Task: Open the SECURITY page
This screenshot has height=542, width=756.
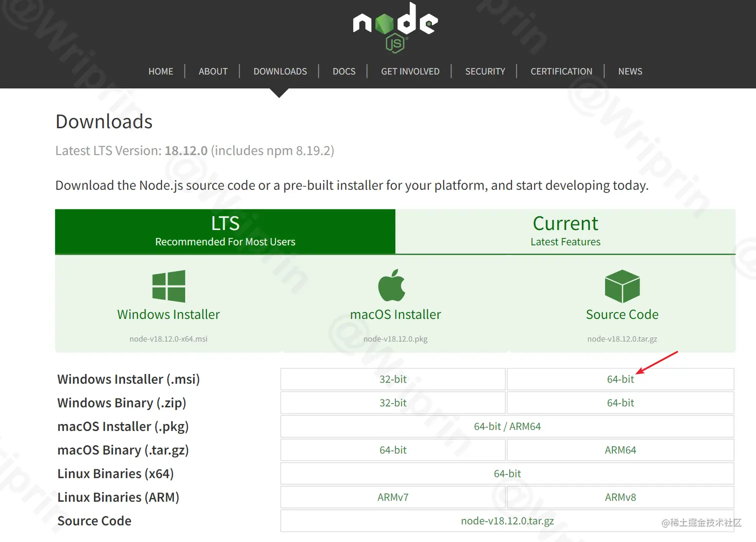Action: point(485,71)
